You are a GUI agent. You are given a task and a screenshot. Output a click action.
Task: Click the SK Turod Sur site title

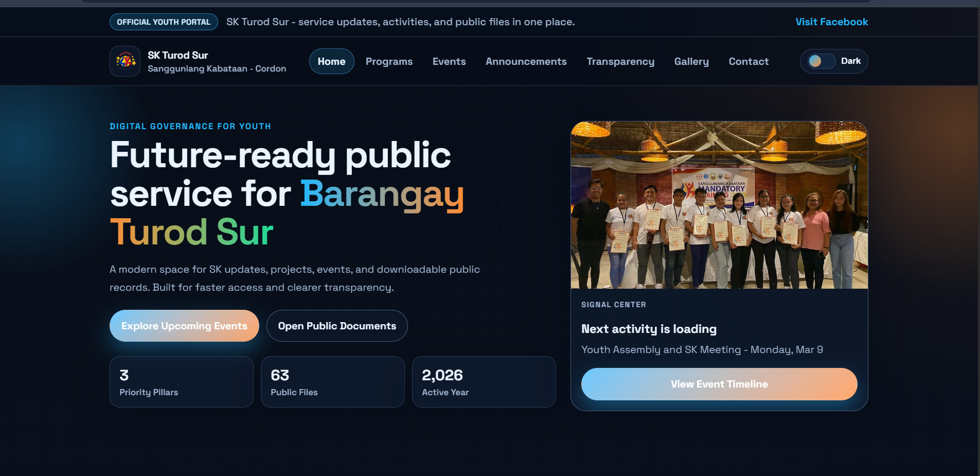pos(178,55)
